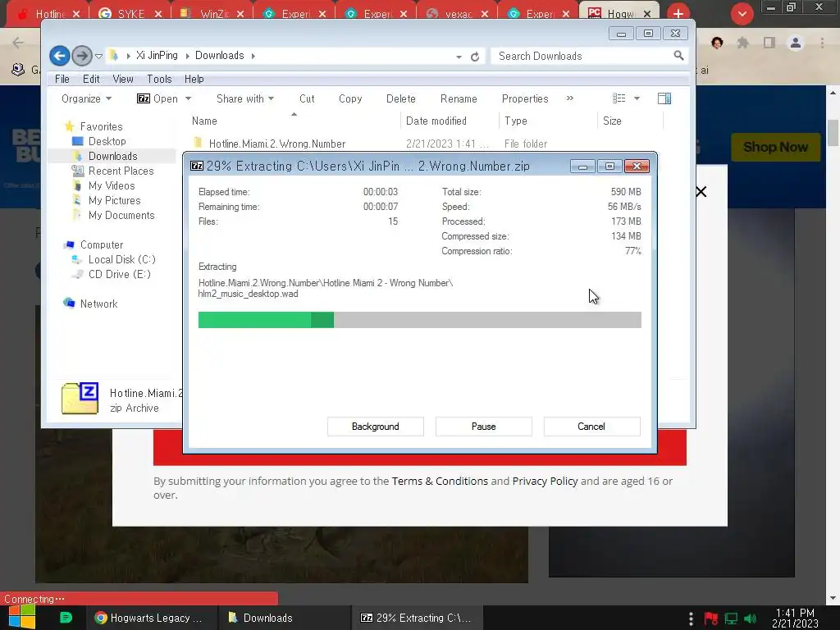The height and width of the screenshot is (630, 840).
Task: Open browser extensions puzzle icon
Action: 743,43
